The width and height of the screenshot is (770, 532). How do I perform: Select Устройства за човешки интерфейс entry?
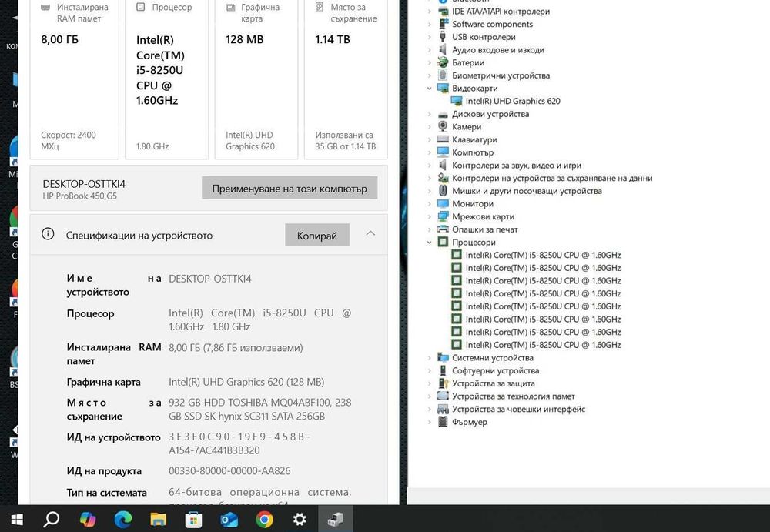518,409
